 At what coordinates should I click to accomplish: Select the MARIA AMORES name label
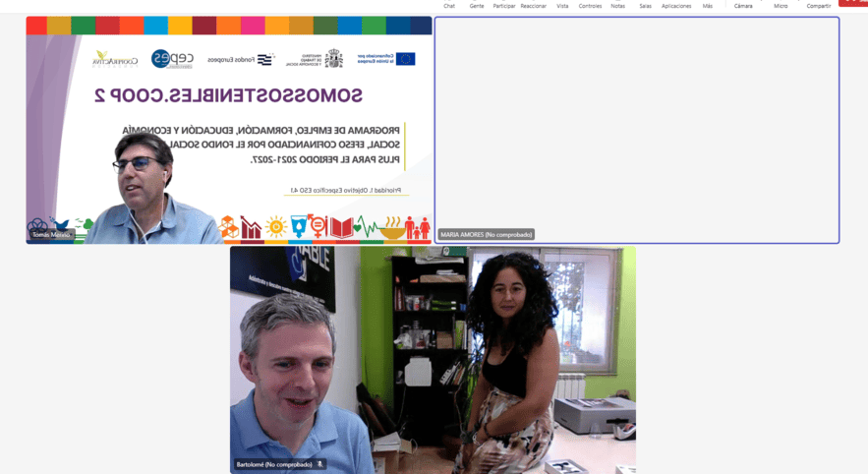(x=486, y=235)
